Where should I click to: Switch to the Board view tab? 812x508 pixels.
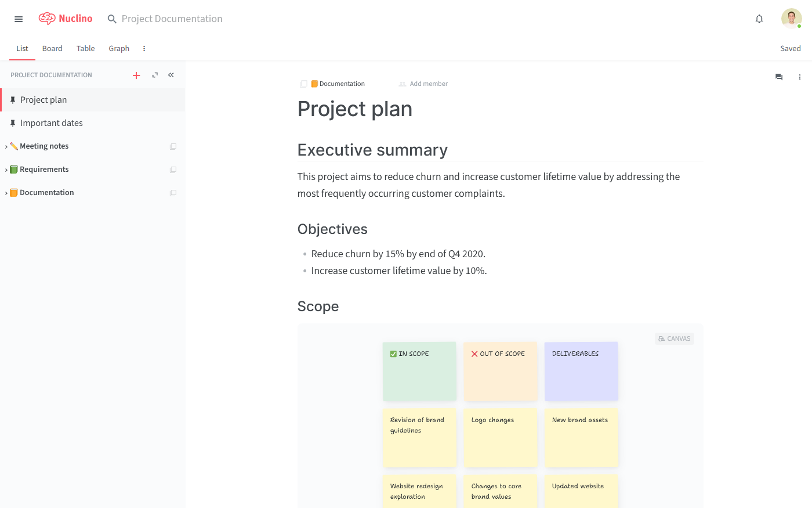coord(52,49)
